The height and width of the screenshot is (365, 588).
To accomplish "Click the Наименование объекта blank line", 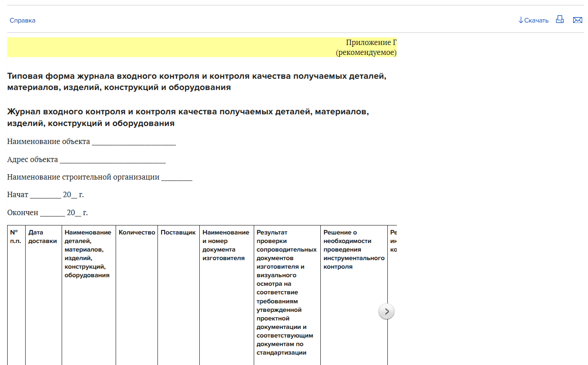I will [x=133, y=142].
